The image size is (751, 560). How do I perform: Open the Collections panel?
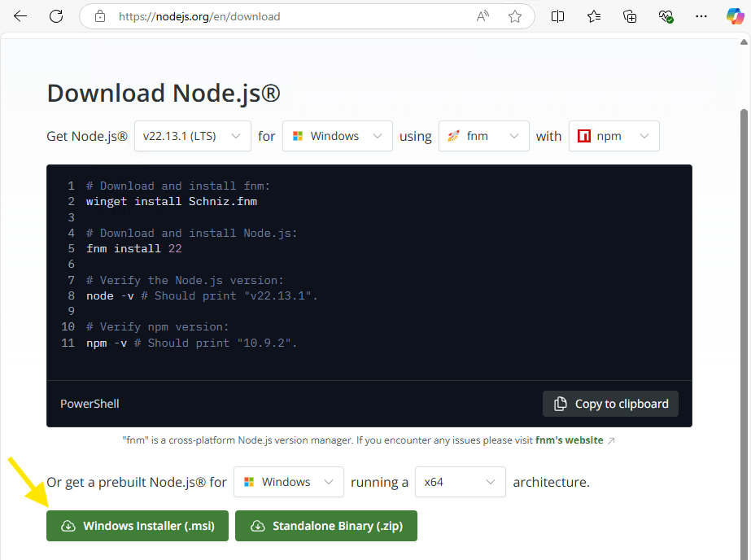click(630, 16)
